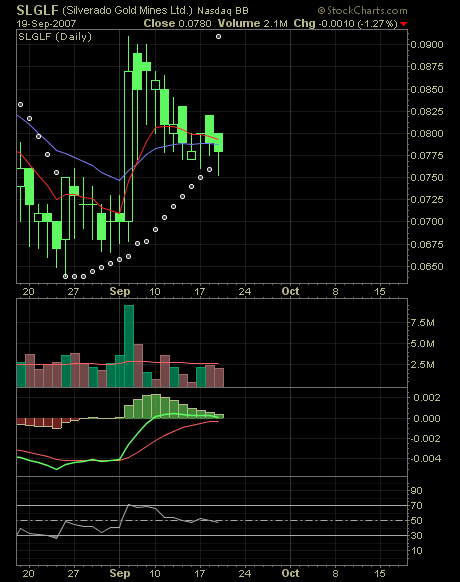Image resolution: width=460 pixels, height=582 pixels.
Task: Click the 0.002 MACD axis label
Action: [427, 398]
